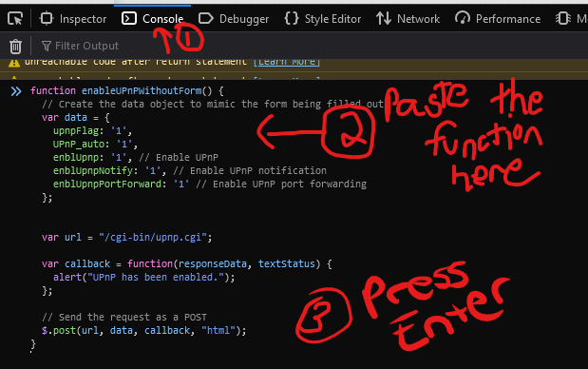Click the Network arrows icon
Screen dimensions: 588x369
[384, 18]
